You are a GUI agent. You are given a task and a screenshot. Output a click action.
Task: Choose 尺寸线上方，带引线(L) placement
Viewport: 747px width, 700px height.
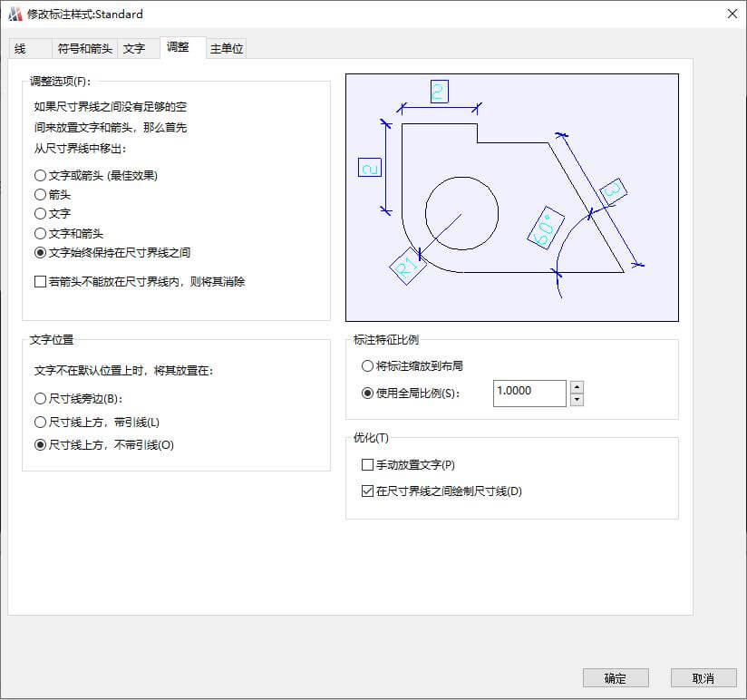40,422
